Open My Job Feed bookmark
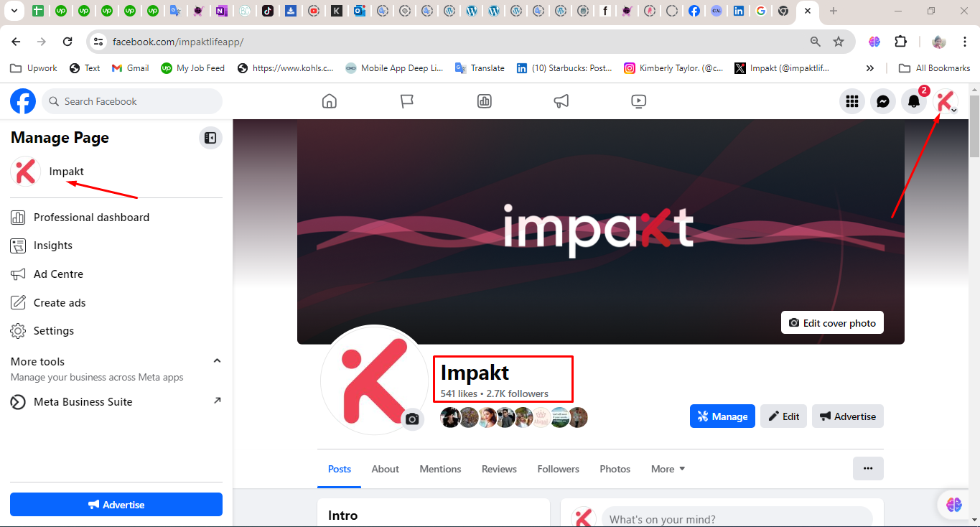Screen dimensions: 980x527 point(192,68)
